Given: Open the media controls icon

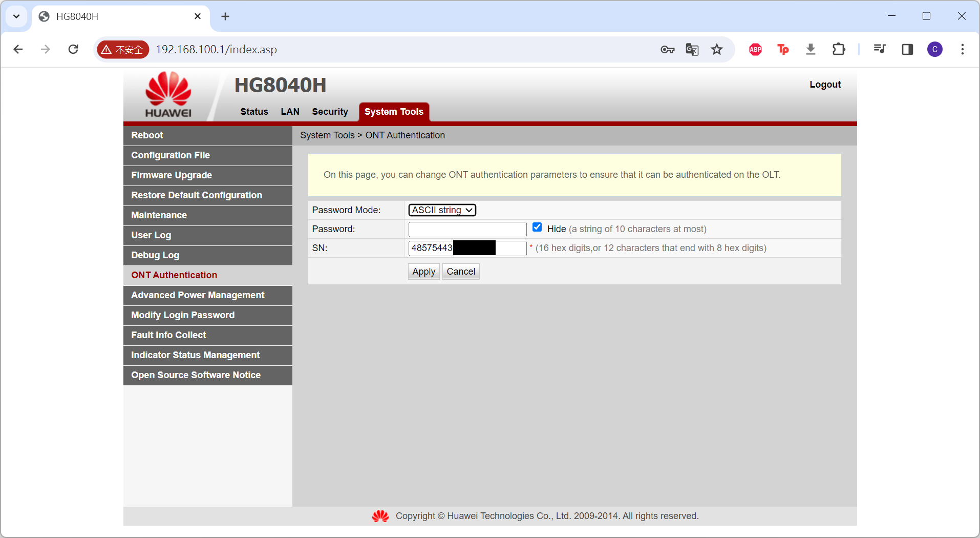Looking at the screenshot, I should pos(880,49).
